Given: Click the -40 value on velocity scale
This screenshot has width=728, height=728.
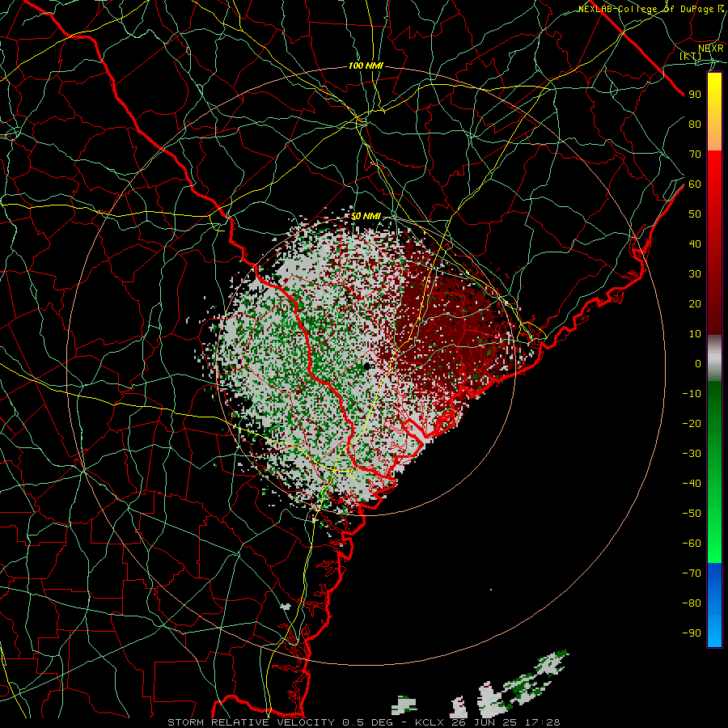Looking at the screenshot, I should click(692, 484).
